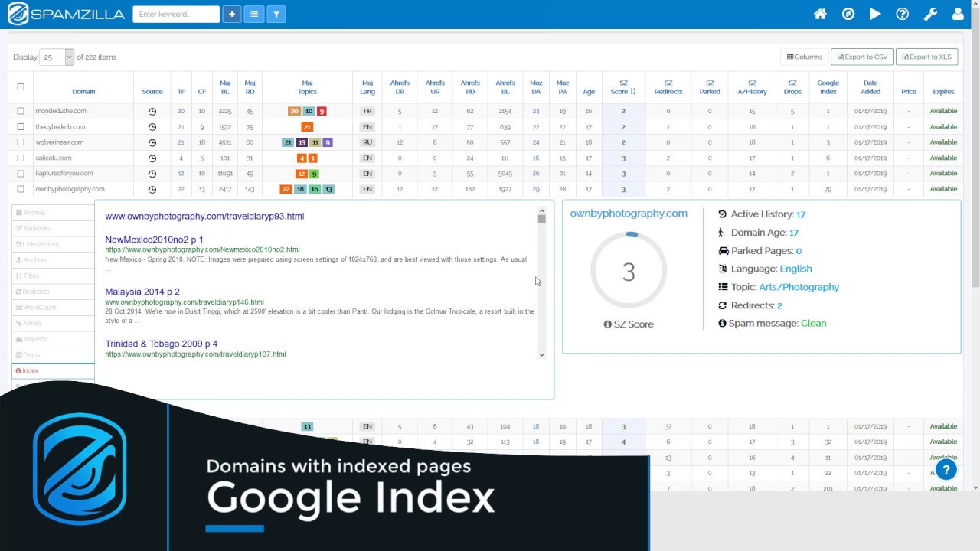Check the box for kapturedforyou.com
Viewport: 980px width, 551px height.
pyautogui.click(x=21, y=173)
